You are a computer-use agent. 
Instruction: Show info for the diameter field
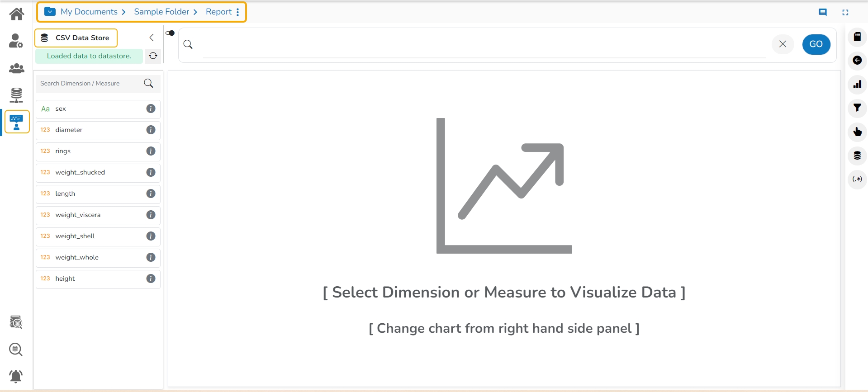point(151,130)
